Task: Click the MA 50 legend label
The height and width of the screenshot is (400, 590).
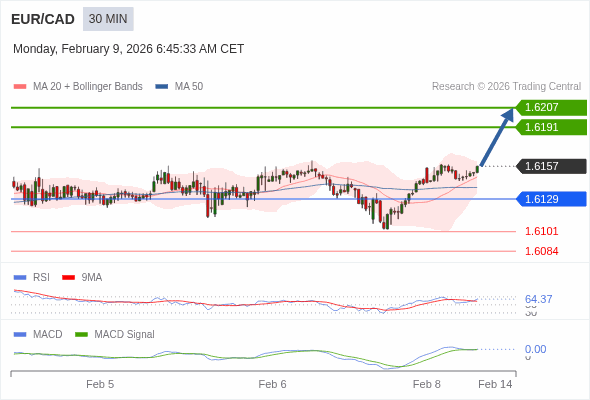Action: 189,87
